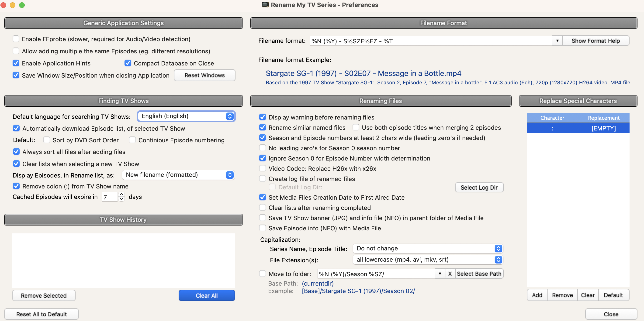Open the Display Episodes as dropdown
The height and width of the screenshot is (321, 644).
click(x=178, y=175)
